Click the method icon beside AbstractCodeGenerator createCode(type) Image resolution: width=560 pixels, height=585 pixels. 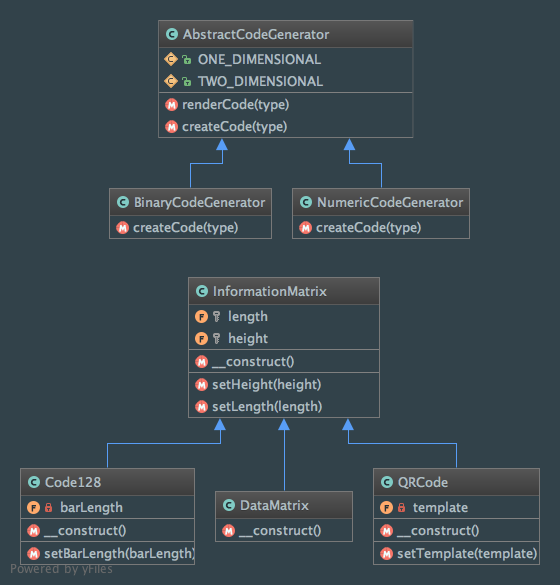[x=172, y=127]
